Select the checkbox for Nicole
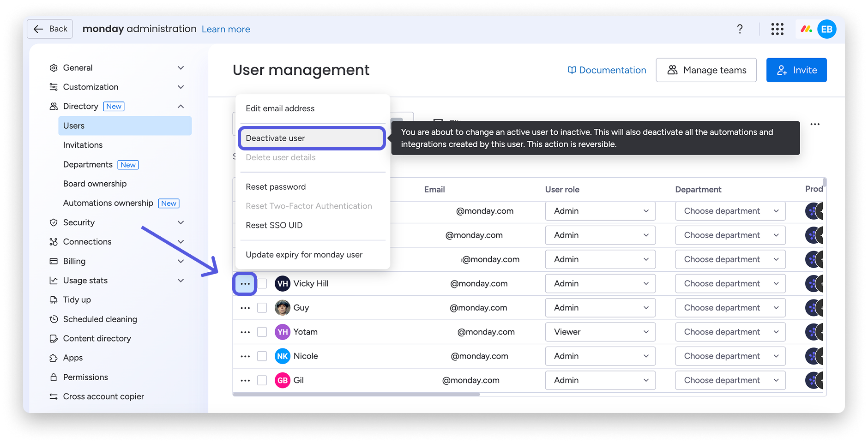 pos(262,356)
